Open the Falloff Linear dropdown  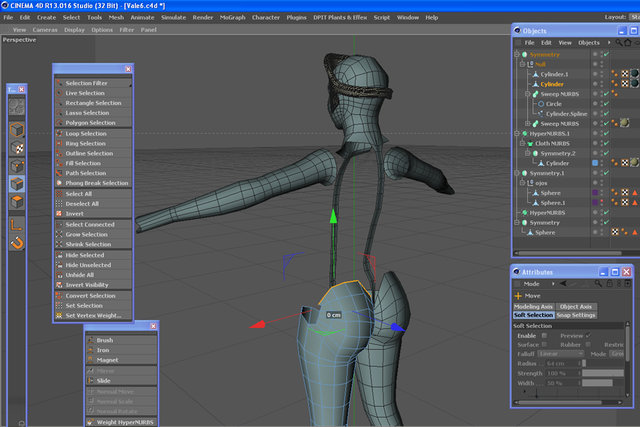click(561, 354)
